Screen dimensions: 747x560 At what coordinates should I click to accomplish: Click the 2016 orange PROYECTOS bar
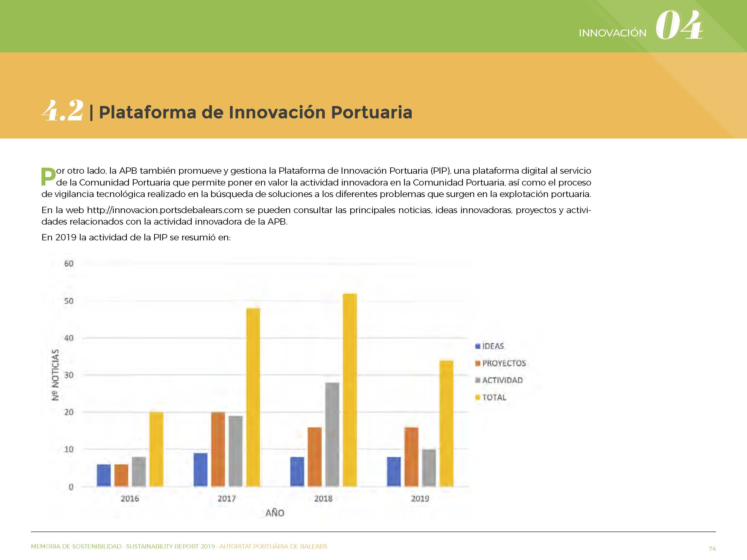tap(121, 475)
